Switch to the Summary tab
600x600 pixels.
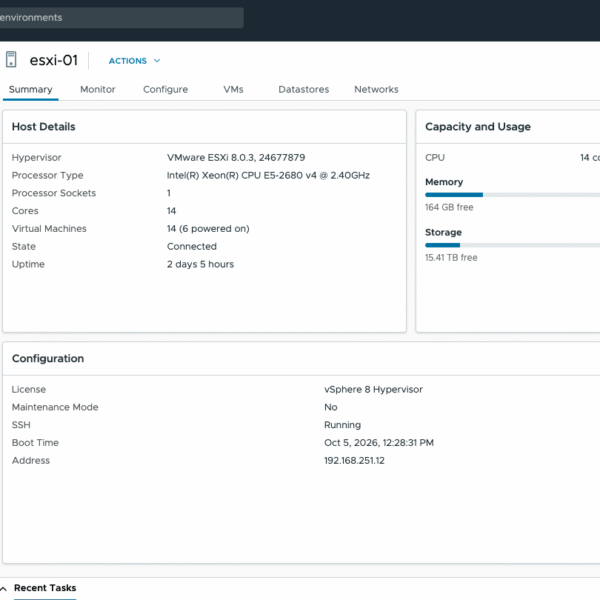(31, 90)
